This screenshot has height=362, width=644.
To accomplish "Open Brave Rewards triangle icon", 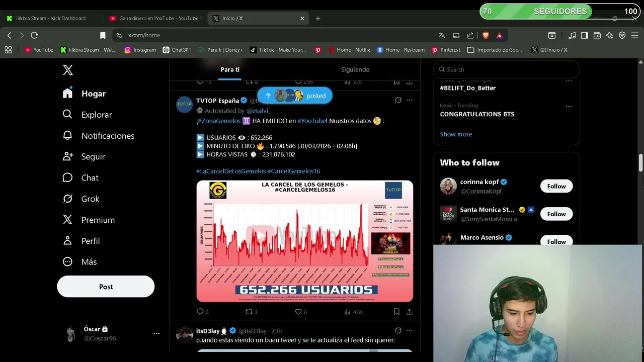I will click(x=500, y=35).
